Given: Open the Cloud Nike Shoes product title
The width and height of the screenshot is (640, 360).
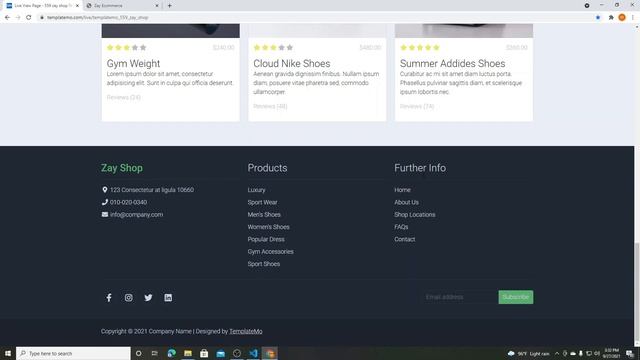Looking at the screenshot, I should (292, 64).
